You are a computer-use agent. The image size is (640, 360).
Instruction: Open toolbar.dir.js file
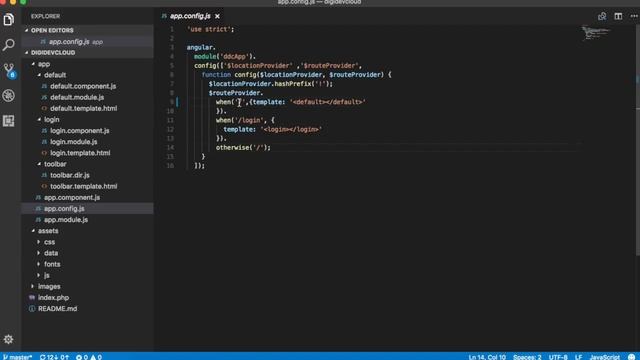[70, 175]
